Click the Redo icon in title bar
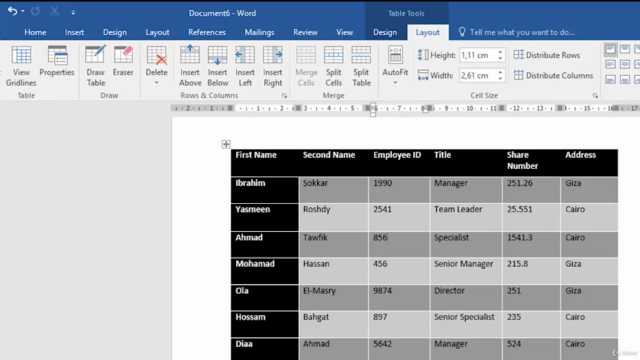 (x=36, y=11)
